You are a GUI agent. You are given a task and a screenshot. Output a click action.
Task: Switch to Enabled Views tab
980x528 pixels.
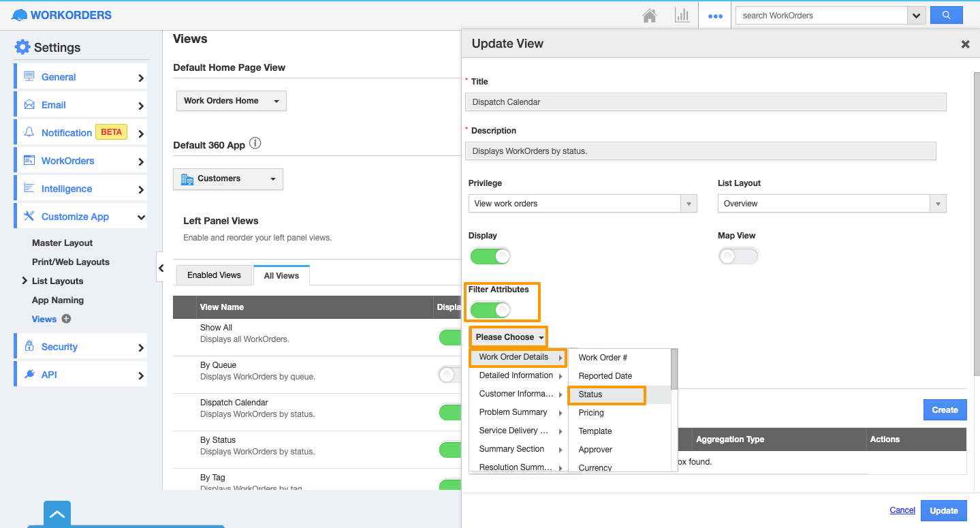[x=214, y=275]
